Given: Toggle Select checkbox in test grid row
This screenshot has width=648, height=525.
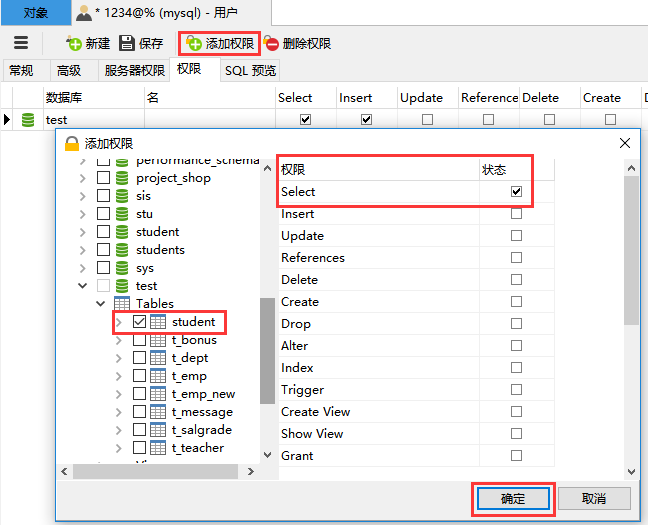Looking at the screenshot, I should click(305, 120).
